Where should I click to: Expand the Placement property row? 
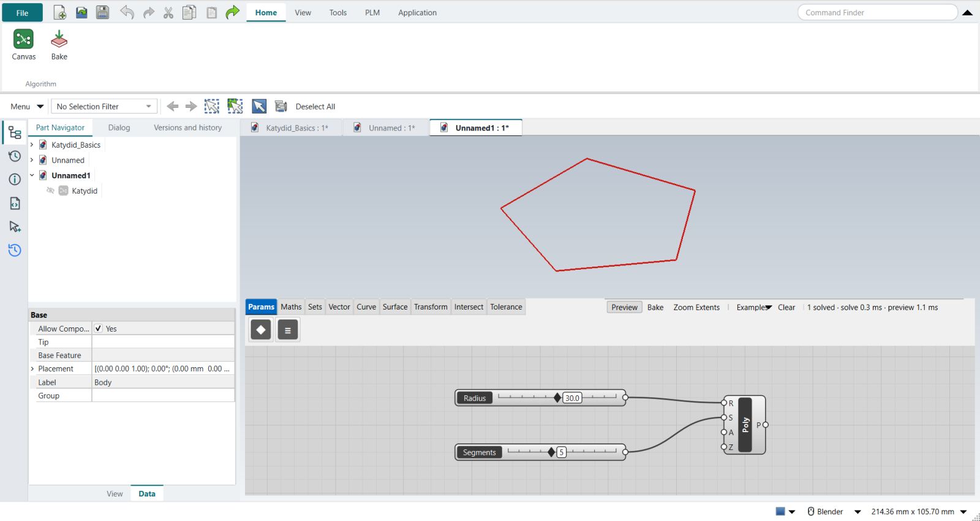click(x=32, y=369)
